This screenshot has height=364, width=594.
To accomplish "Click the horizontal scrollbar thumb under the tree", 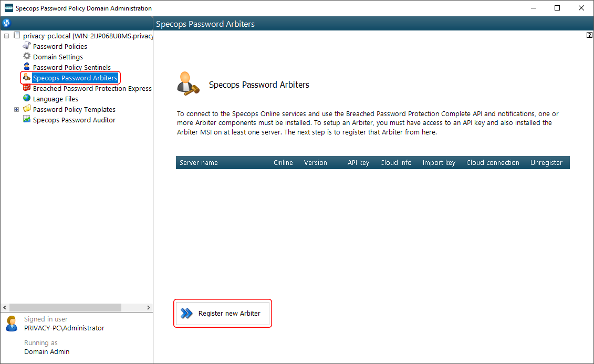I will pos(65,308).
